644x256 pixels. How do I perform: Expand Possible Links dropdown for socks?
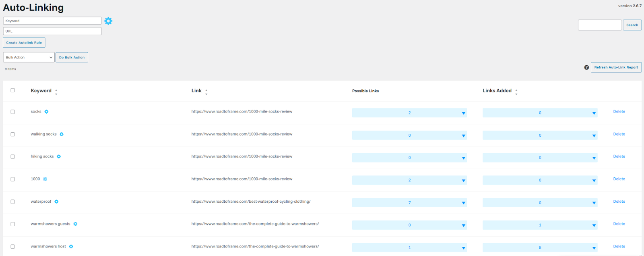click(409, 113)
